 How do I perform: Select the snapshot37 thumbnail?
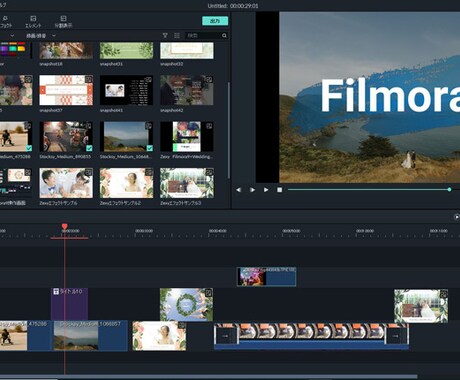tap(66, 90)
